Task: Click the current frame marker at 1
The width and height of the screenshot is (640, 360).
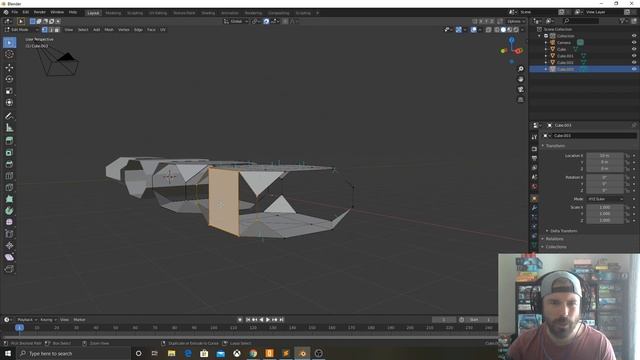Action: point(19,328)
